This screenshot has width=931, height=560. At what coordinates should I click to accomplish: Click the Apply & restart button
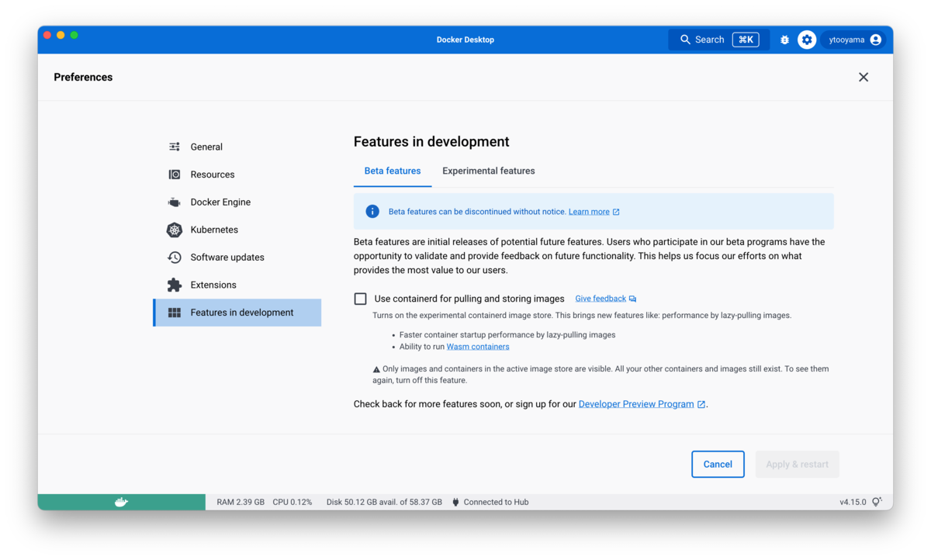(798, 465)
